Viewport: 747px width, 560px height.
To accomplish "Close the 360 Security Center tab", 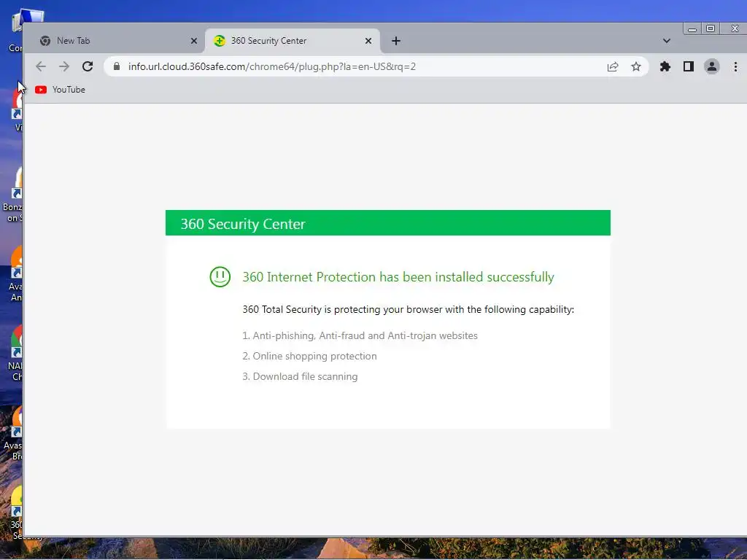I will click(x=368, y=41).
